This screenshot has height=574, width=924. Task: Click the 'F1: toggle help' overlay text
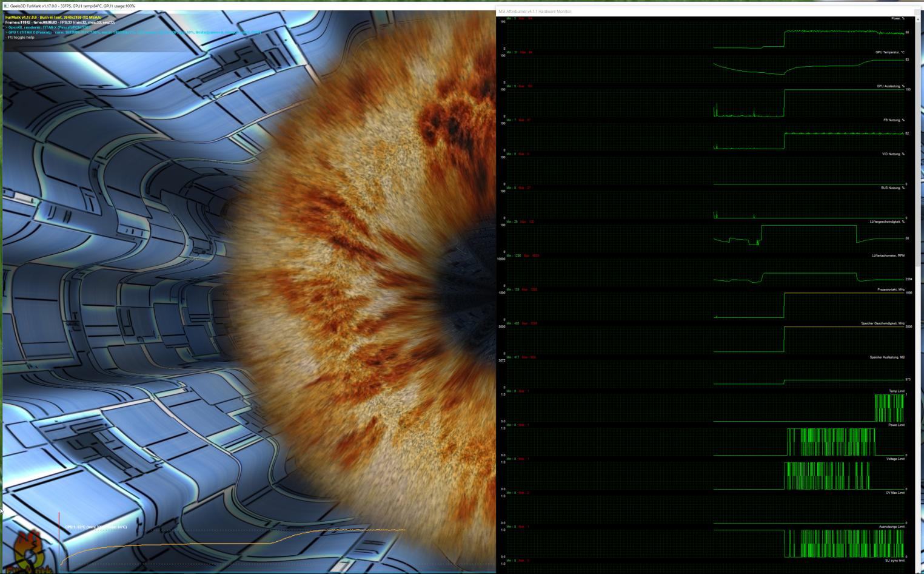point(21,37)
